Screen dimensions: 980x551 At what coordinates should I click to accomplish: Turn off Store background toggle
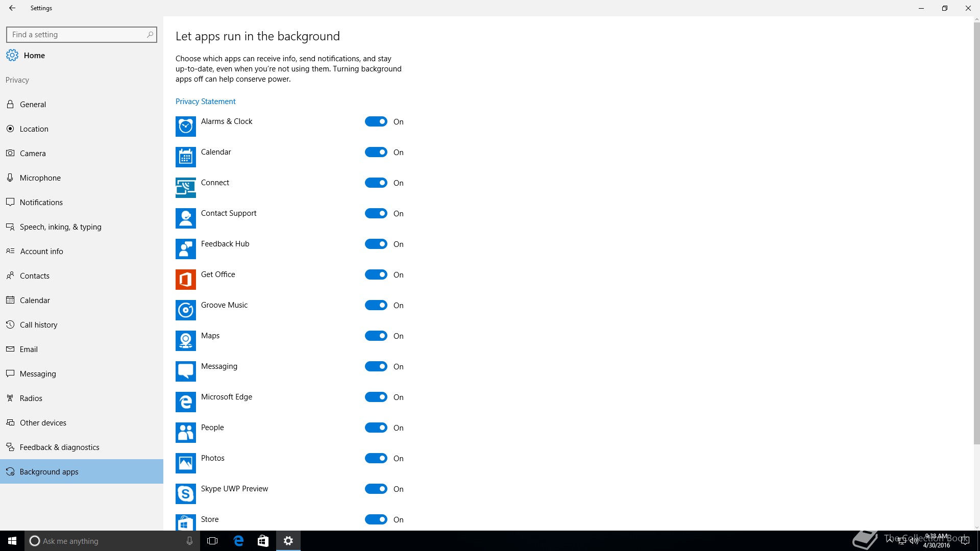point(376,519)
